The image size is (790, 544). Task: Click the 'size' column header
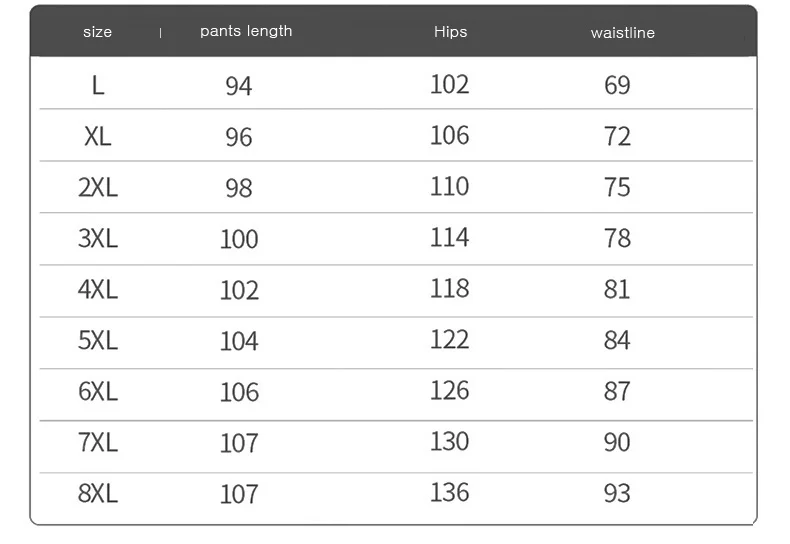[97, 32]
